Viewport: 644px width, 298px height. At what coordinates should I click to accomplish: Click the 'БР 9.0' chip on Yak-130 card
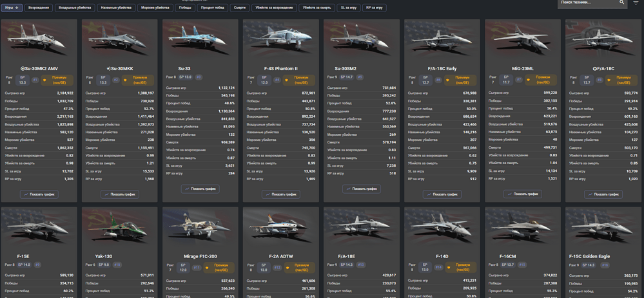103,265
